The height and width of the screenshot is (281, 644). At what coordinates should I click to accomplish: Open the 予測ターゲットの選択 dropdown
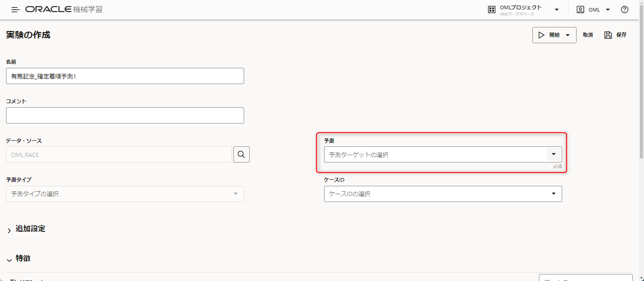(443, 155)
